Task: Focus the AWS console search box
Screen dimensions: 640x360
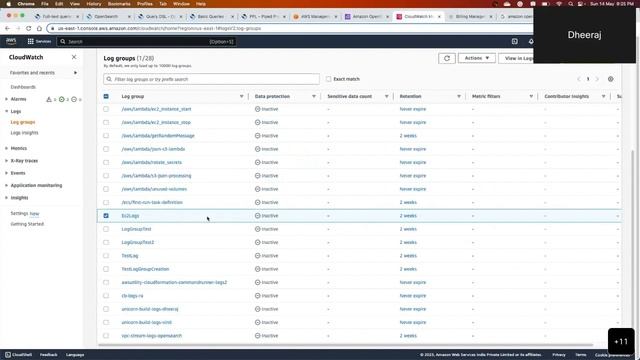Action: pos(146,42)
